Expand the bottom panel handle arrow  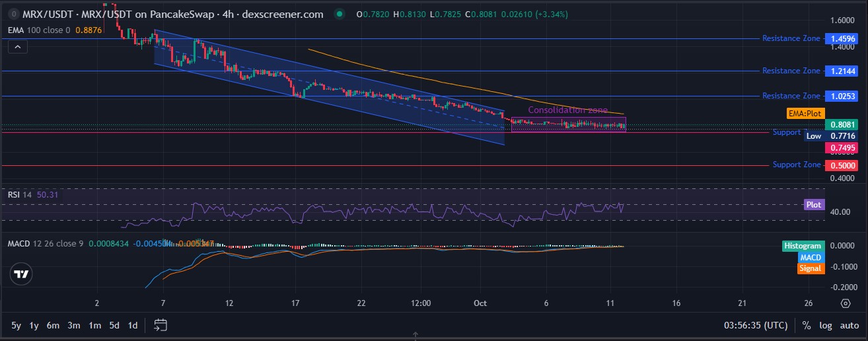(x=415, y=335)
